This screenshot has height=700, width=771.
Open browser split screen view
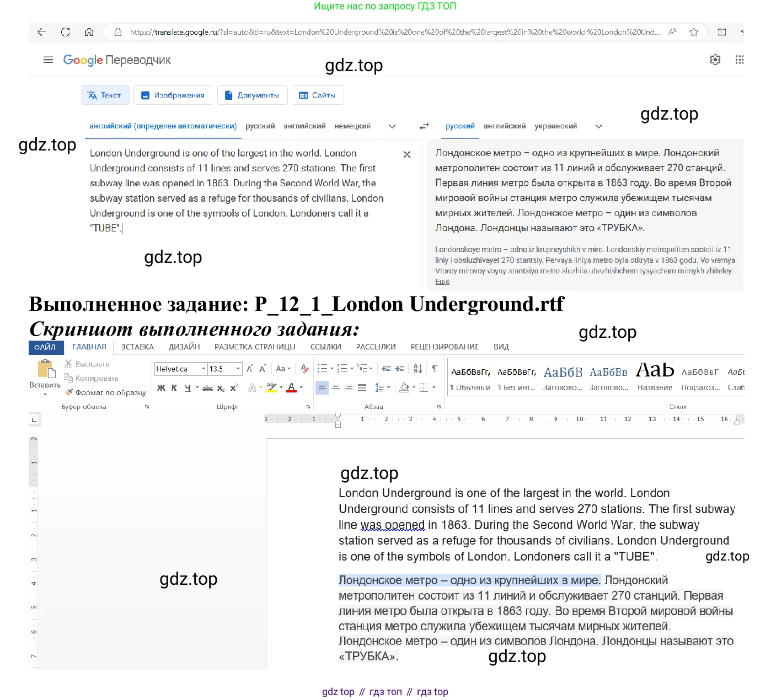tap(721, 32)
